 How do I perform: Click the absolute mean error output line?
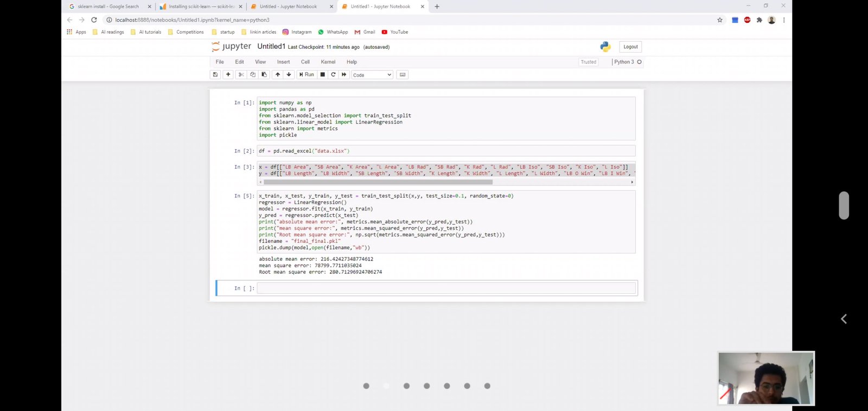(316, 259)
